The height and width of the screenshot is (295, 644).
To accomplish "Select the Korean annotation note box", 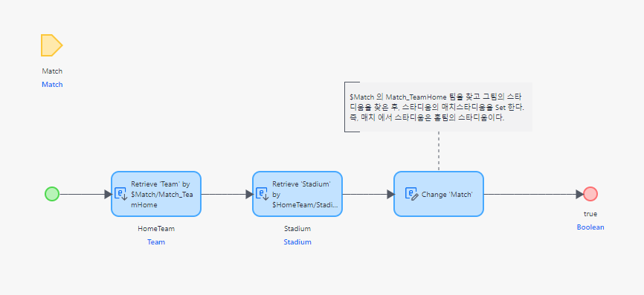I will 438,107.
